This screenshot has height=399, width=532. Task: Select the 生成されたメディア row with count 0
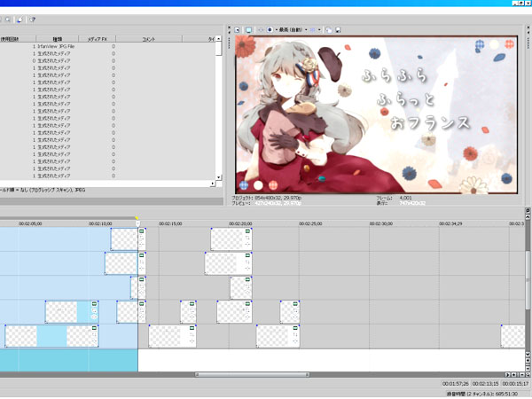107,60
